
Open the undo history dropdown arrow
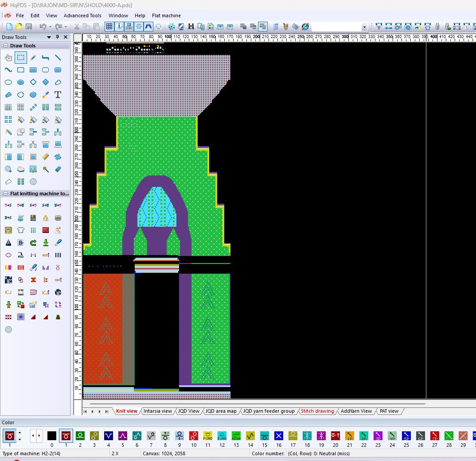pyautogui.click(x=50, y=27)
